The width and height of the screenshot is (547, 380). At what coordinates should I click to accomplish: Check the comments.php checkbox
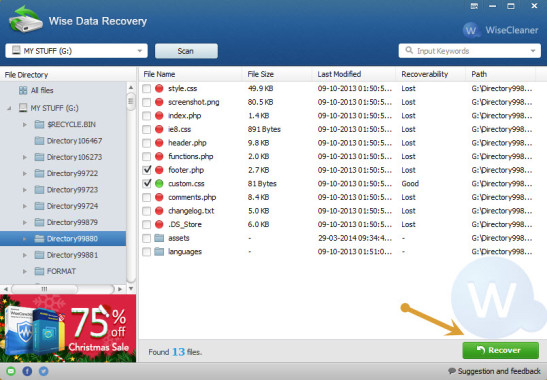point(147,198)
